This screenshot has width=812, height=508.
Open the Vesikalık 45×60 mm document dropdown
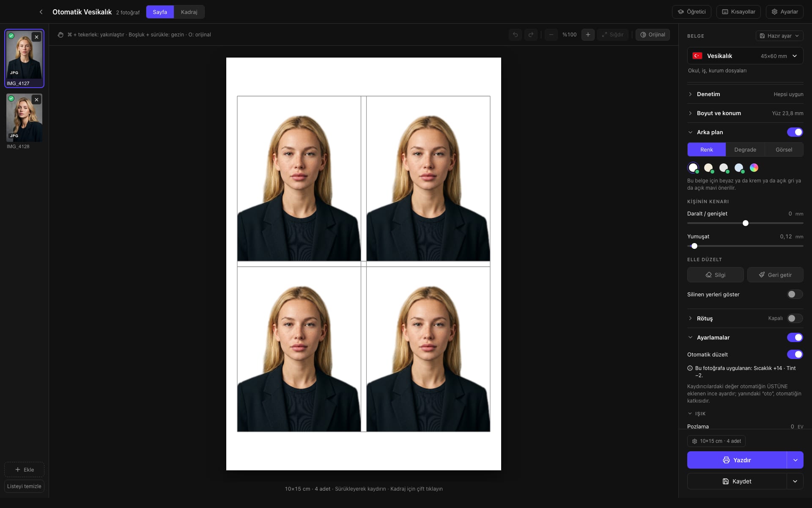tap(745, 56)
